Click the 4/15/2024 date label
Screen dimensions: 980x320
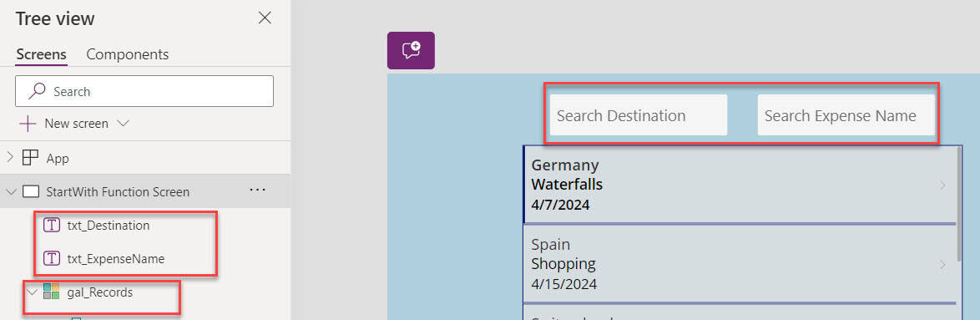pos(563,284)
